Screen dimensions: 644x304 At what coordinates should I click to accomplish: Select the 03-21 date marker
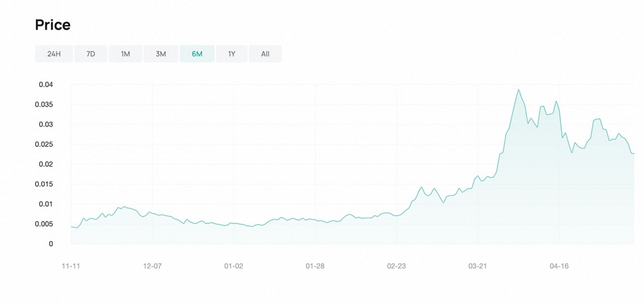[477, 265]
